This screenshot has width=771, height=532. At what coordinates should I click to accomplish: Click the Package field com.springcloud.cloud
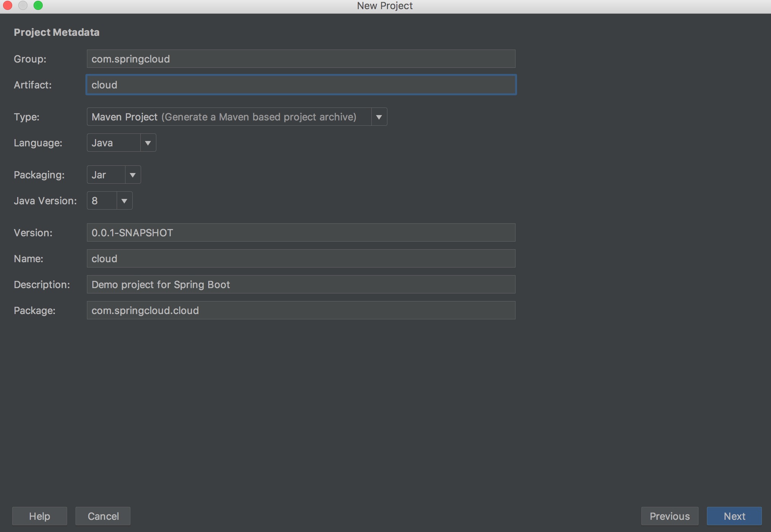coord(300,310)
